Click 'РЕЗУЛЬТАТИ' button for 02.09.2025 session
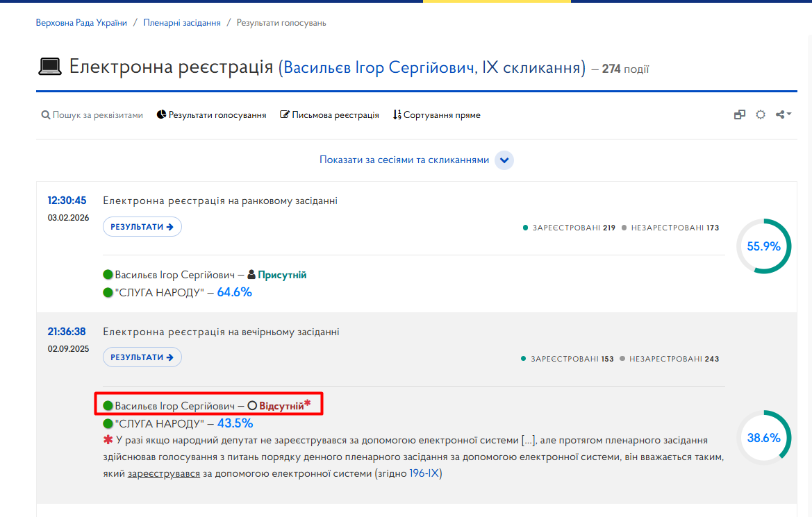 pos(142,357)
